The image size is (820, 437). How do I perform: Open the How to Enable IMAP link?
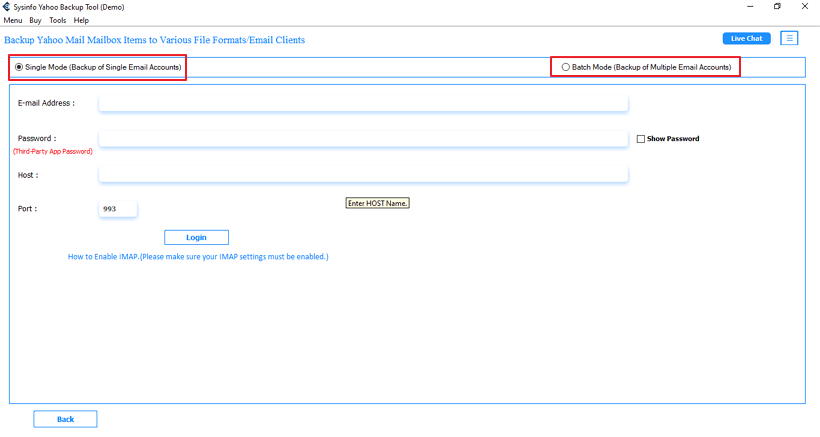(198, 257)
